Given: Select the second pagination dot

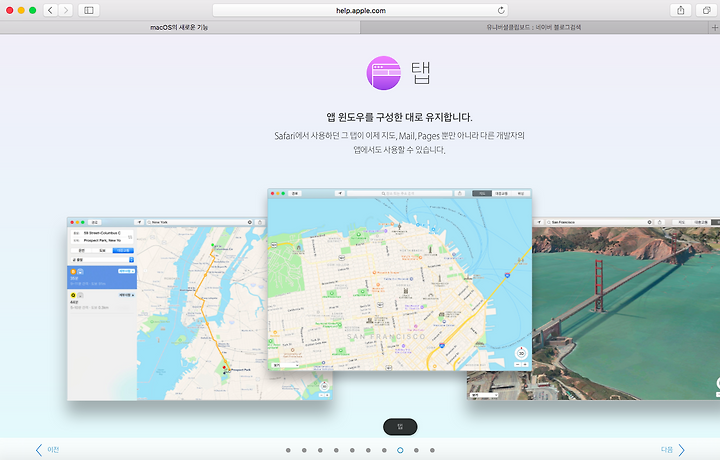Looking at the screenshot, I should tap(304, 450).
